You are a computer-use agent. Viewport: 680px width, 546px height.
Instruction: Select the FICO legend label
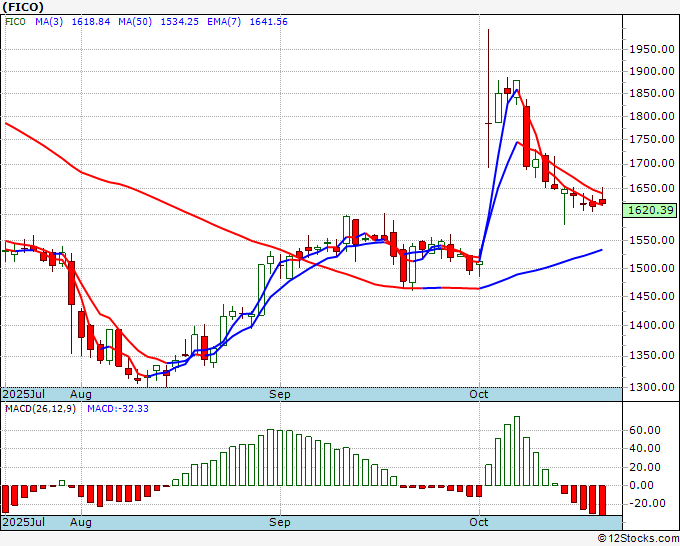tap(15, 22)
